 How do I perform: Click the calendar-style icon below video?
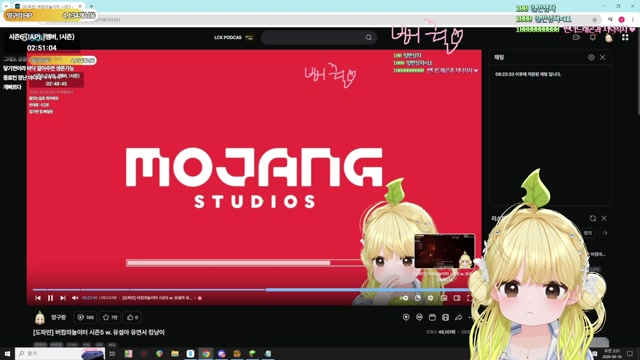coord(432,317)
